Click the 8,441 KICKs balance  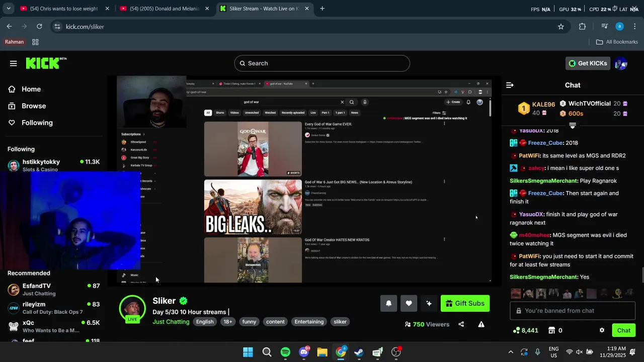(x=525, y=330)
